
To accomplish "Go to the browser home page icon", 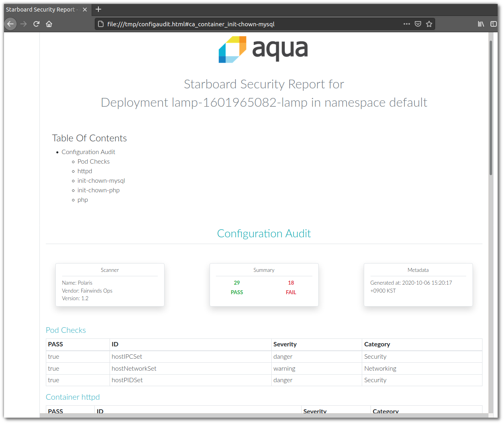I will tap(49, 24).
